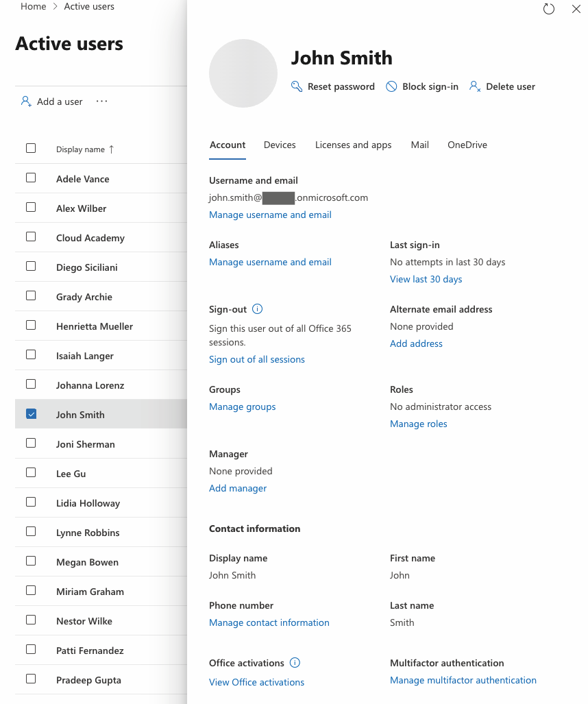Click John Smith's profile picture placeholder

(x=243, y=73)
